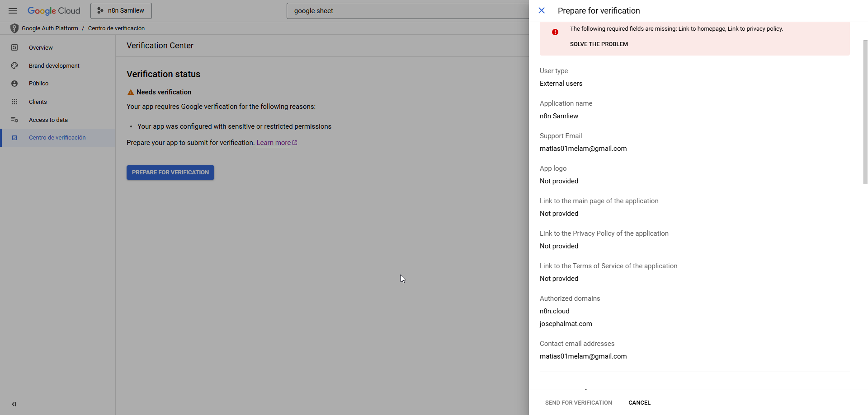Screen dimensions: 868x415
Task: Click the n8n Samliew application name value
Action: pos(559,116)
